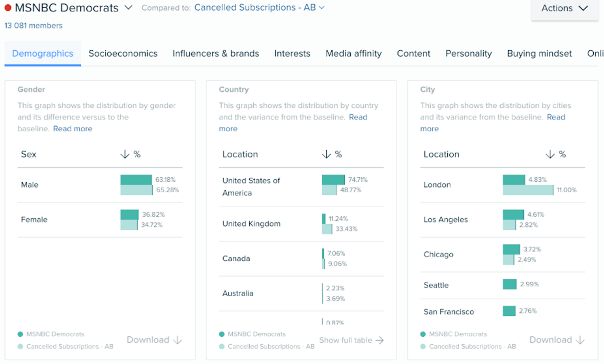
Task: Click download arrow icon in Gender card
Action: [x=178, y=340]
